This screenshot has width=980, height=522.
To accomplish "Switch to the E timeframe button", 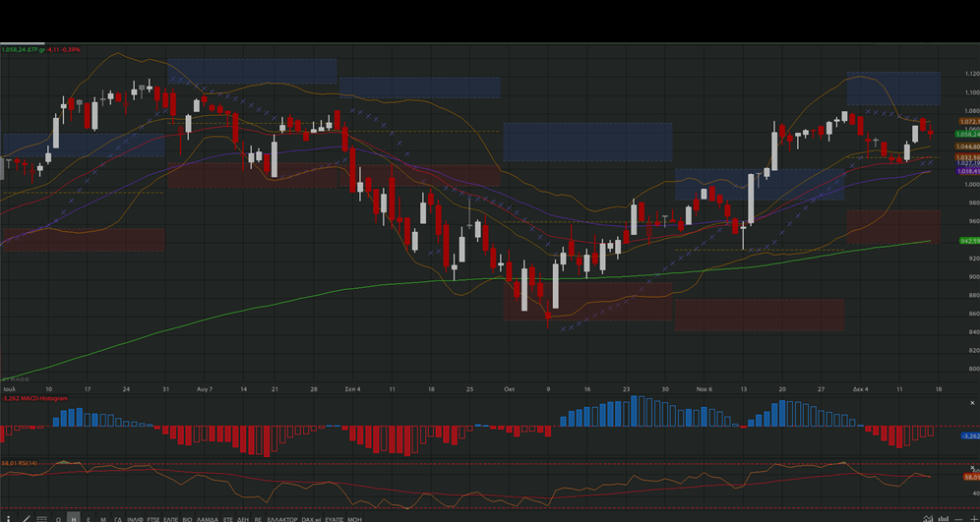I will click(89, 519).
